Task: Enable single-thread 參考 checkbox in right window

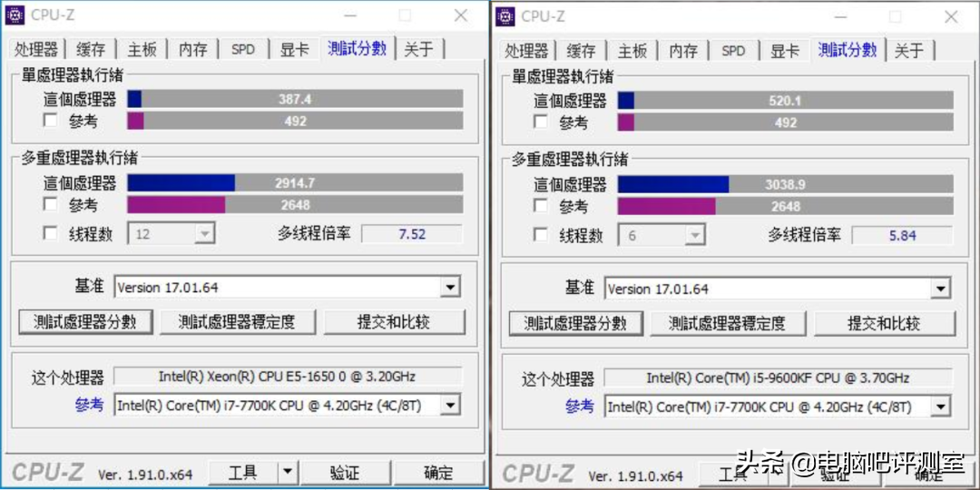Action: click(x=541, y=122)
